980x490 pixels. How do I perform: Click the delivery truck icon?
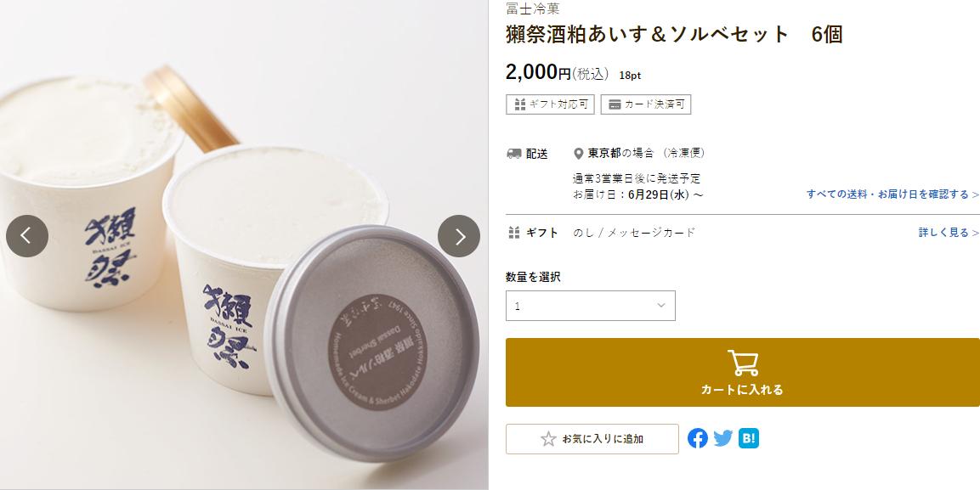click(513, 154)
